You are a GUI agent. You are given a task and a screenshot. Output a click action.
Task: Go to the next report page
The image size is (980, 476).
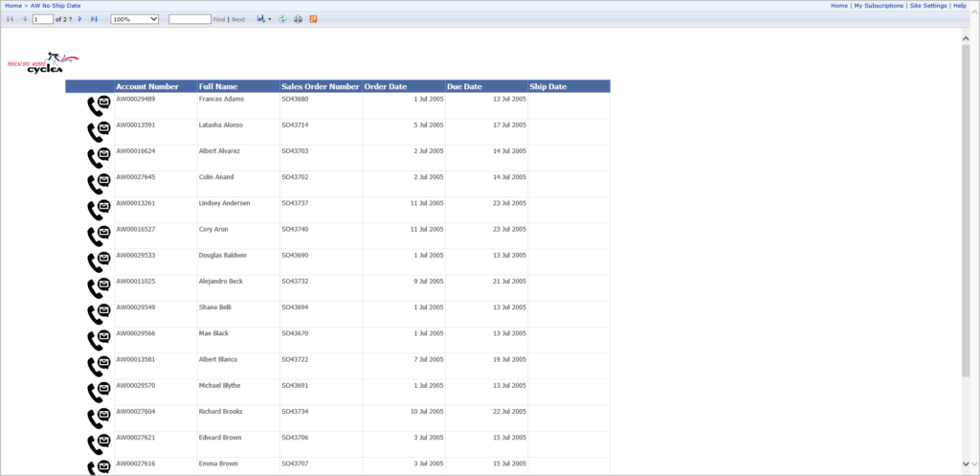pos(80,19)
